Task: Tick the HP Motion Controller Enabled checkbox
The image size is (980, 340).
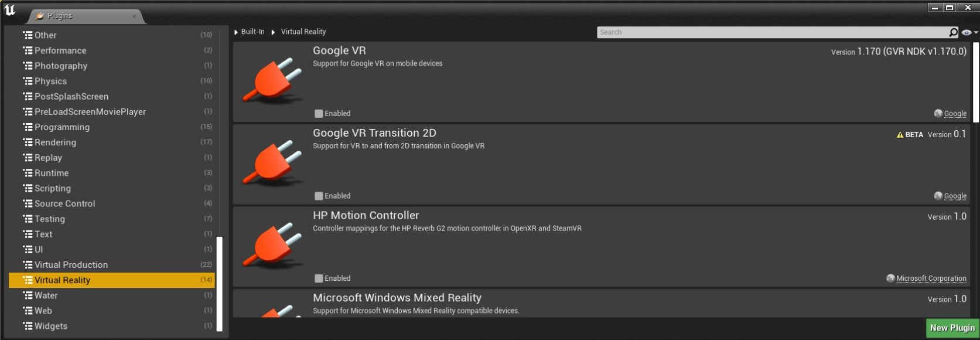Action: [x=319, y=278]
